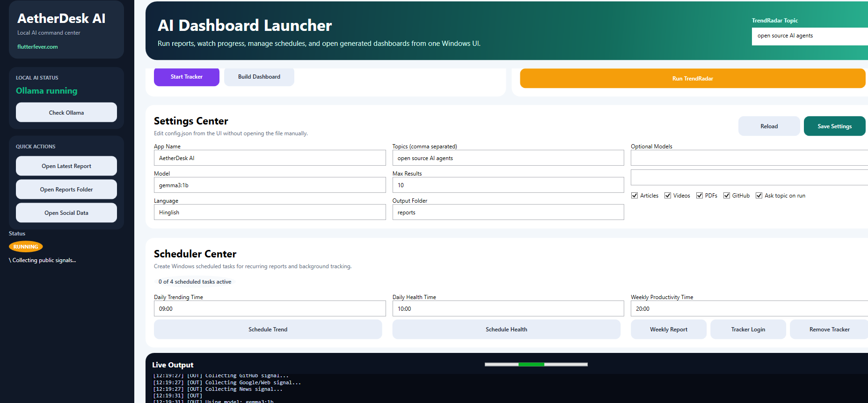The height and width of the screenshot is (403, 868).
Task: Run TrendRadar with the orange button
Action: (x=693, y=79)
